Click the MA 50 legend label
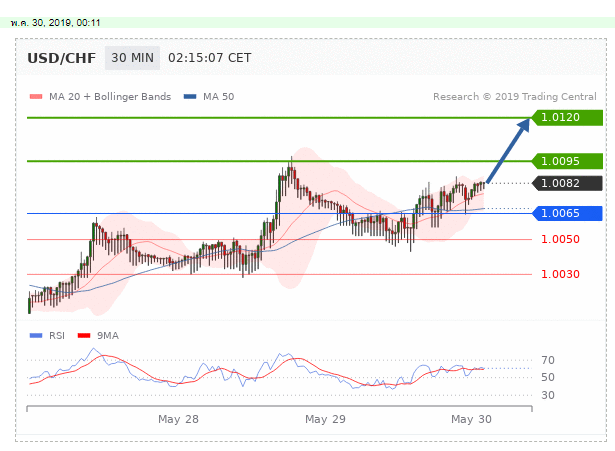615x451 pixels. click(218, 97)
